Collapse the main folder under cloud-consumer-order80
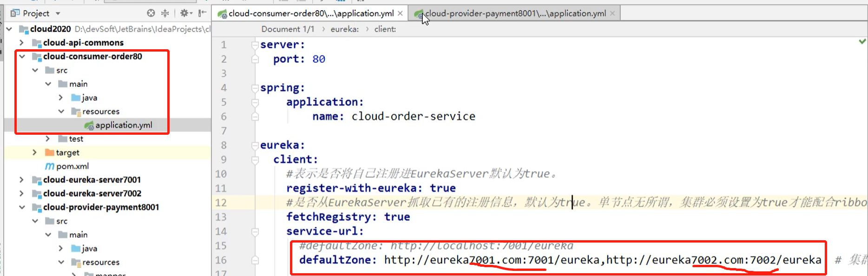This screenshot has height=276, width=868. tap(48, 84)
